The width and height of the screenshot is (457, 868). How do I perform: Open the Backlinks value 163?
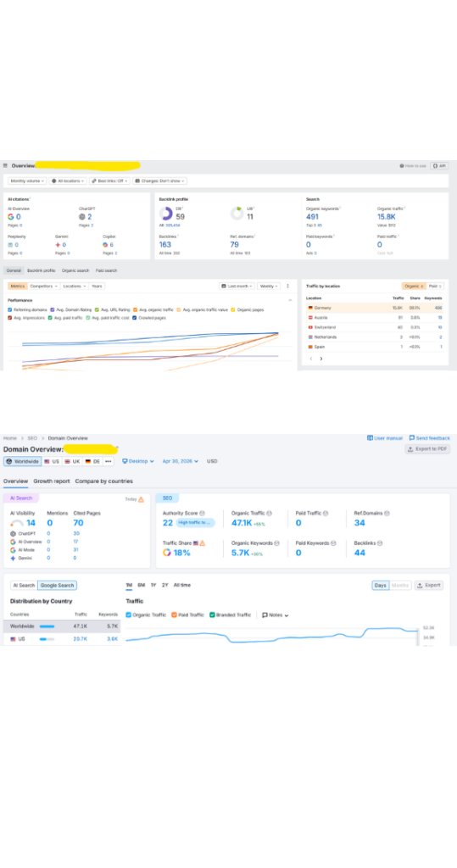pos(165,244)
